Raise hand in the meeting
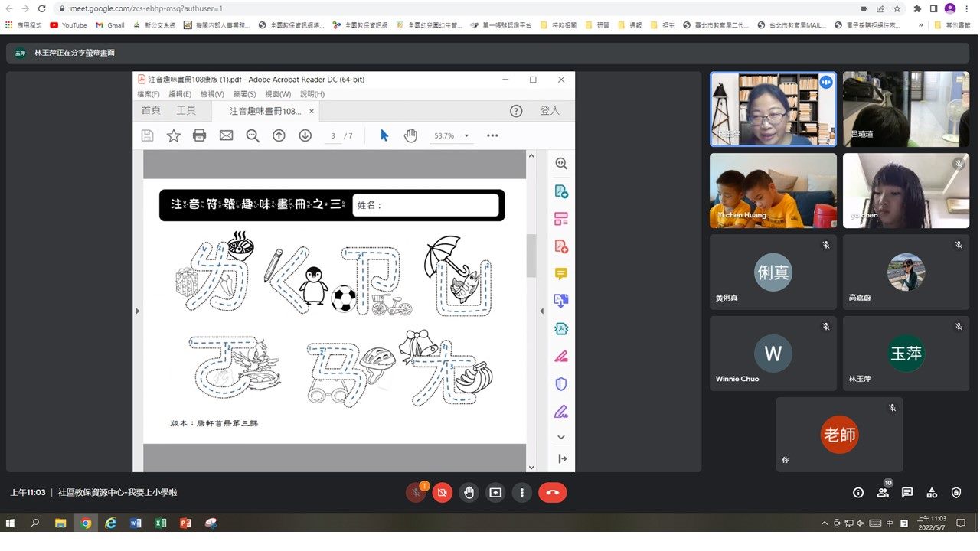This screenshot has width=980, height=551. [x=469, y=493]
